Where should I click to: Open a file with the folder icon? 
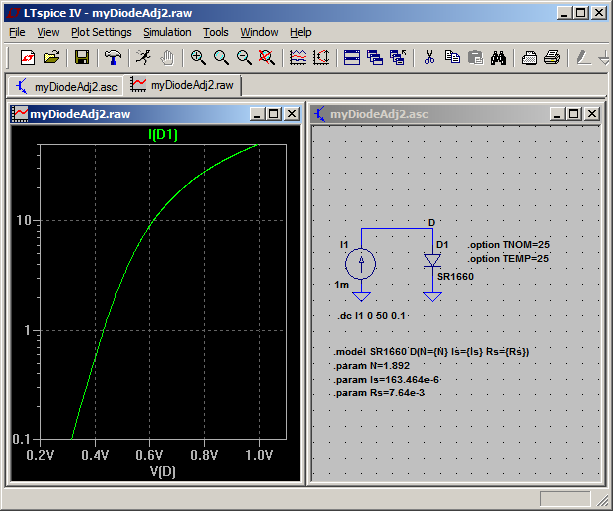coord(52,57)
